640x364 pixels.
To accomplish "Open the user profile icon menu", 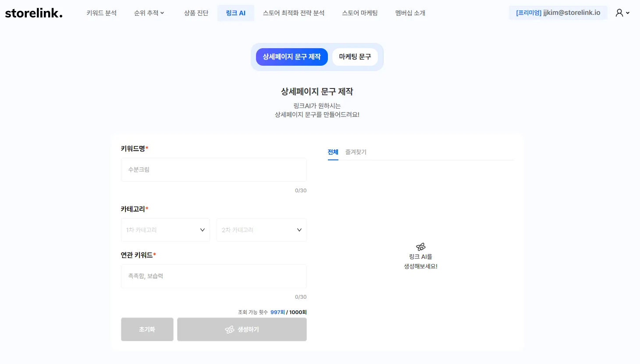I will [x=622, y=13].
